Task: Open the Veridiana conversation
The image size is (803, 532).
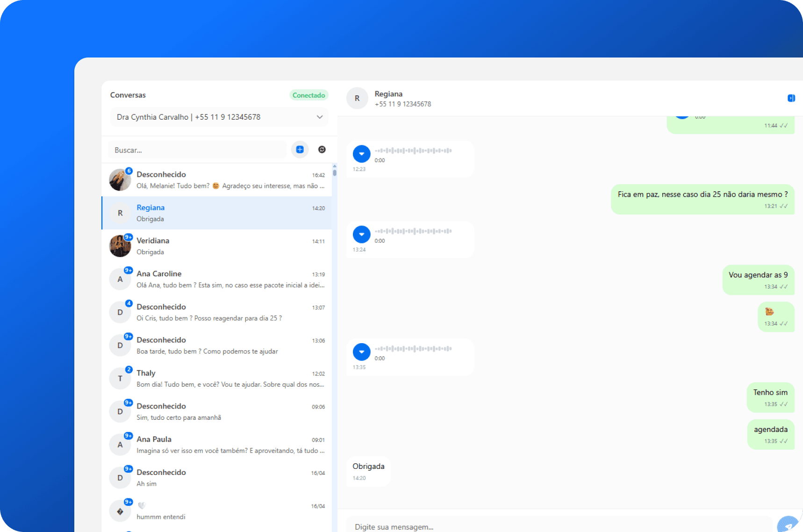Action: (217, 246)
